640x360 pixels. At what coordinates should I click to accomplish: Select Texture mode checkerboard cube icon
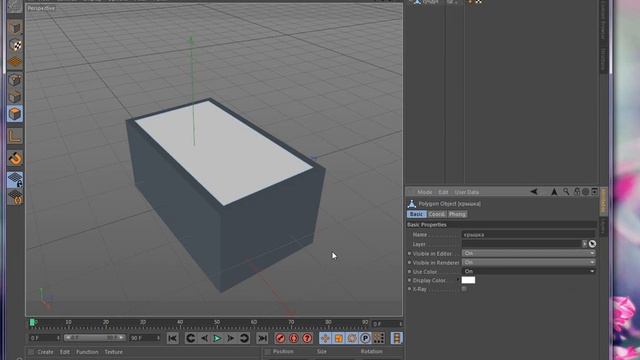click(15, 45)
